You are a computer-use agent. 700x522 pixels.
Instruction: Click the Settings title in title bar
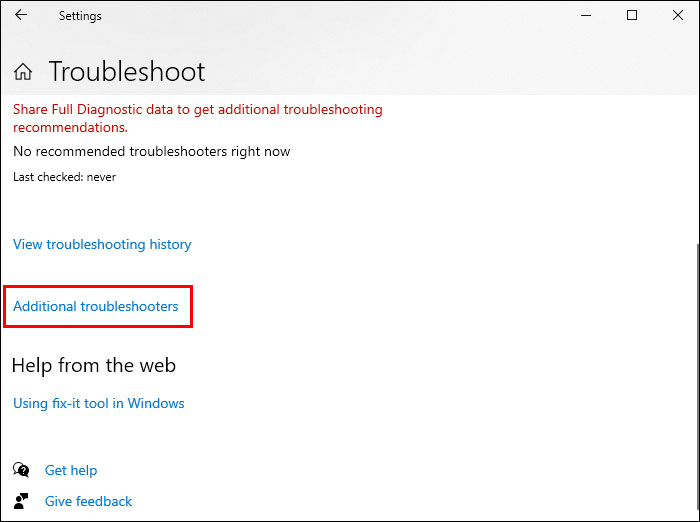coord(80,16)
